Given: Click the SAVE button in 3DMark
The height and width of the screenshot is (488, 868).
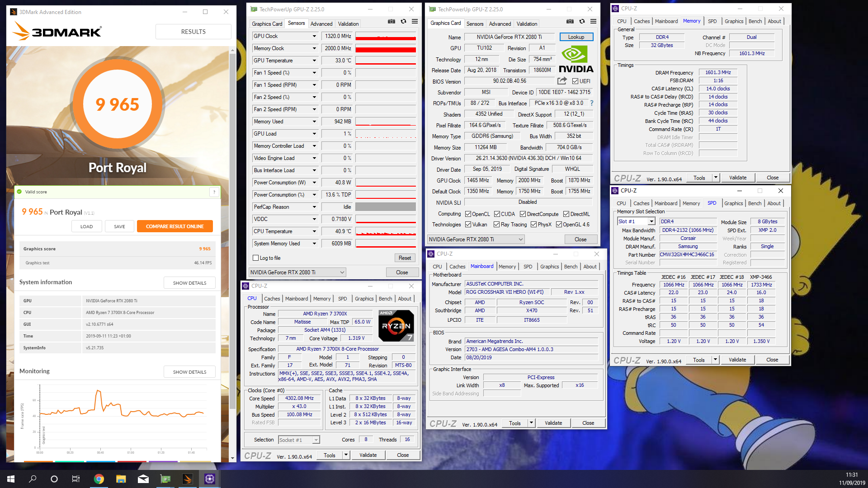Looking at the screenshot, I should pos(119,226).
